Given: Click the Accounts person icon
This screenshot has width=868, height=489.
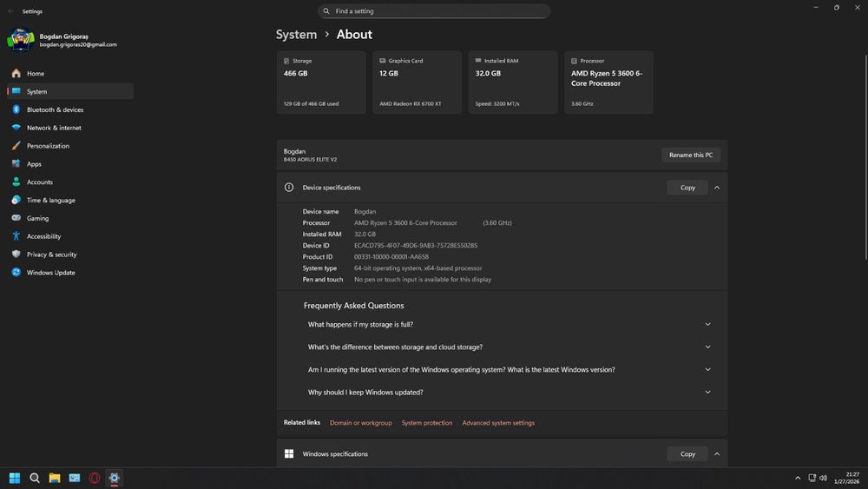Looking at the screenshot, I should pos(16,182).
